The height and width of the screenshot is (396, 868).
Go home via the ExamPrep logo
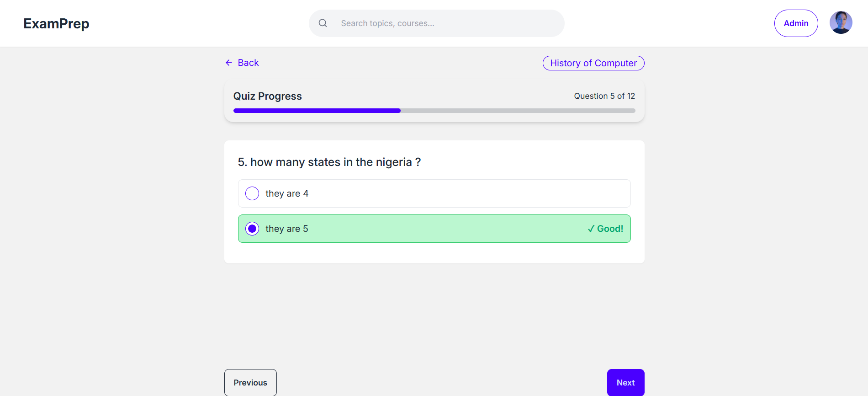(56, 23)
